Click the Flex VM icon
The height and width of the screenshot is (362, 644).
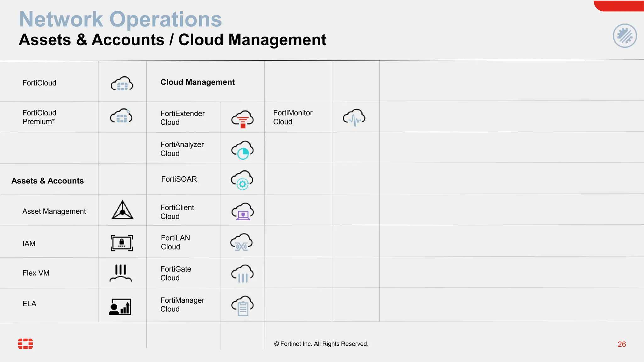(x=121, y=273)
